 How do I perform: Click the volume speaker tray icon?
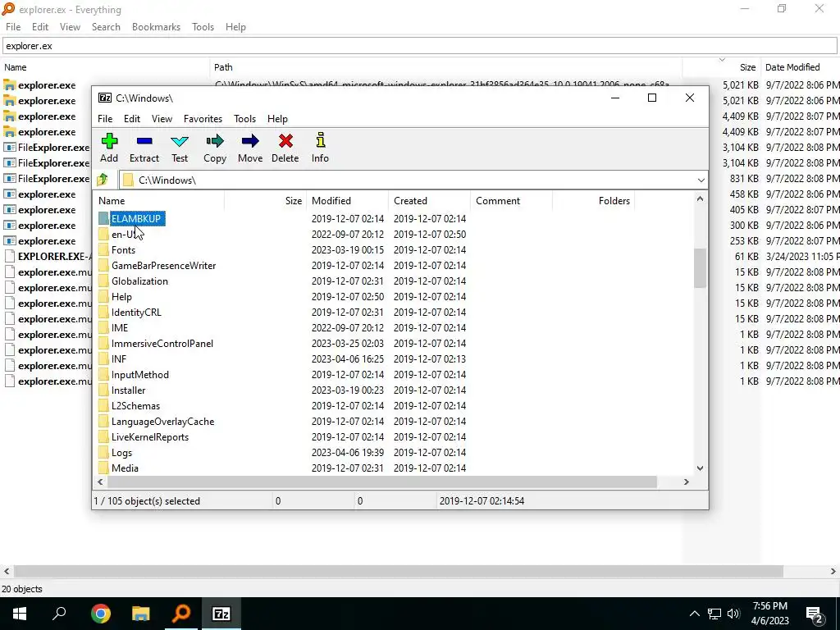[734, 614]
